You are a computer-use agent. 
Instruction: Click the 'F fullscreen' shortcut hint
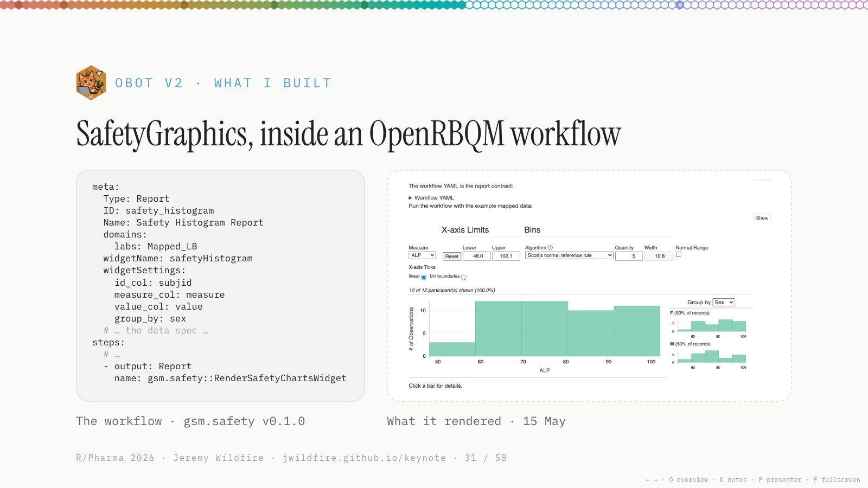(x=837, y=480)
